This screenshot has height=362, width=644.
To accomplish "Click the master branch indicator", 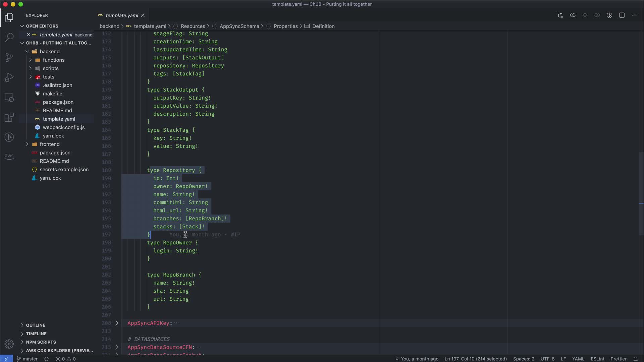I will point(27,359).
